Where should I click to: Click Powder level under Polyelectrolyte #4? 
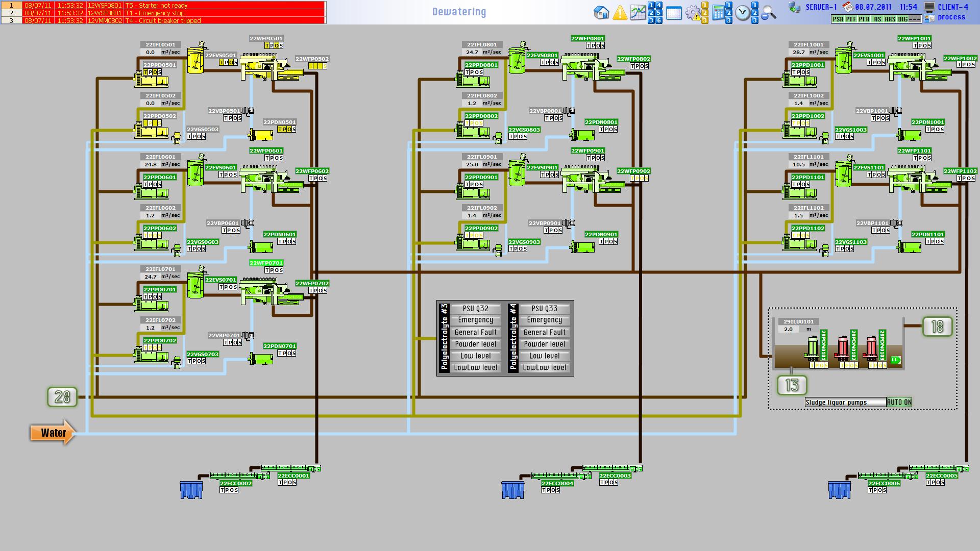[544, 344]
